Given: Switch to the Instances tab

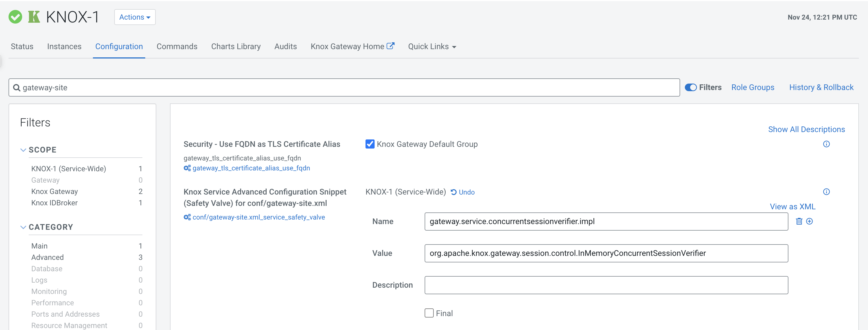Looking at the screenshot, I should click(64, 47).
